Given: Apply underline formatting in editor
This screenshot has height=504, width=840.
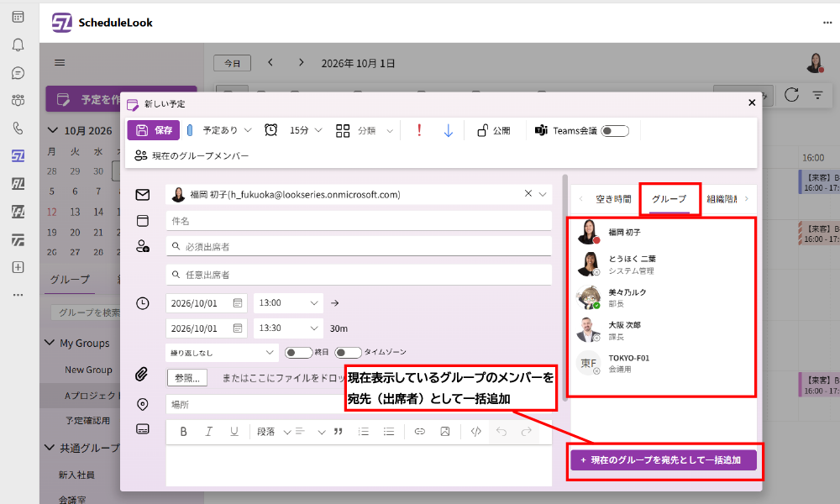Looking at the screenshot, I should [234, 432].
